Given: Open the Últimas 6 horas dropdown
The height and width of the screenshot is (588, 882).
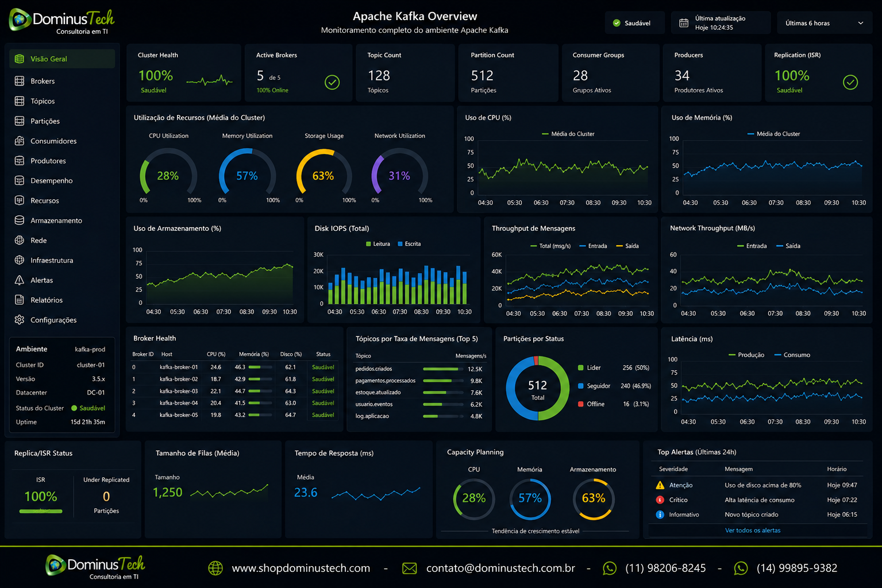Looking at the screenshot, I should point(825,23).
